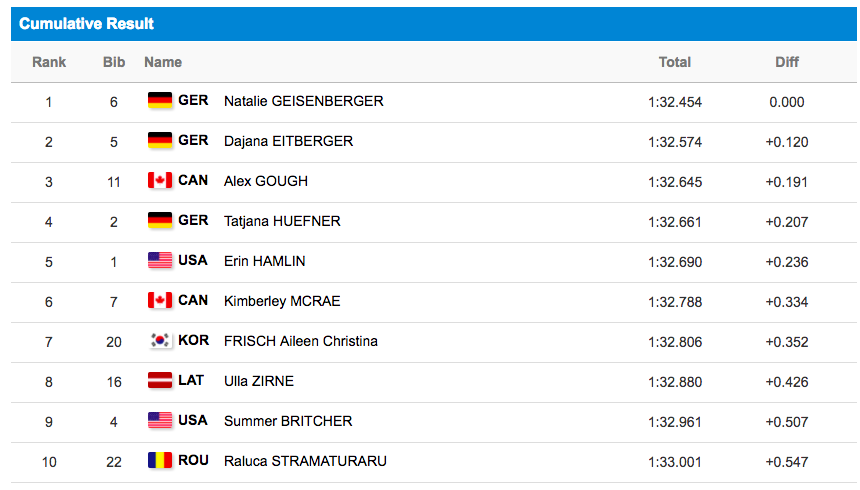The image size is (860, 490).
Task: Open athlete name Natalie GEISENBERGER
Action: pos(303,101)
